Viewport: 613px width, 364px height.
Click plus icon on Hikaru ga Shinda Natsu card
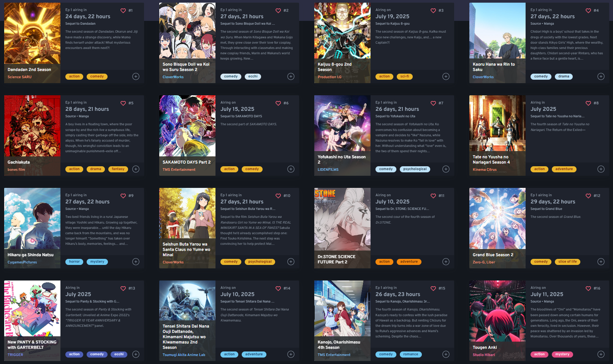click(136, 262)
